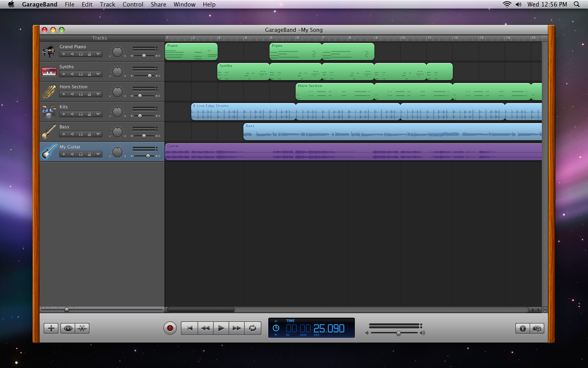Go to beginning of the song
The height and width of the screenshot is (368, 588).
[x=189, y=328]
